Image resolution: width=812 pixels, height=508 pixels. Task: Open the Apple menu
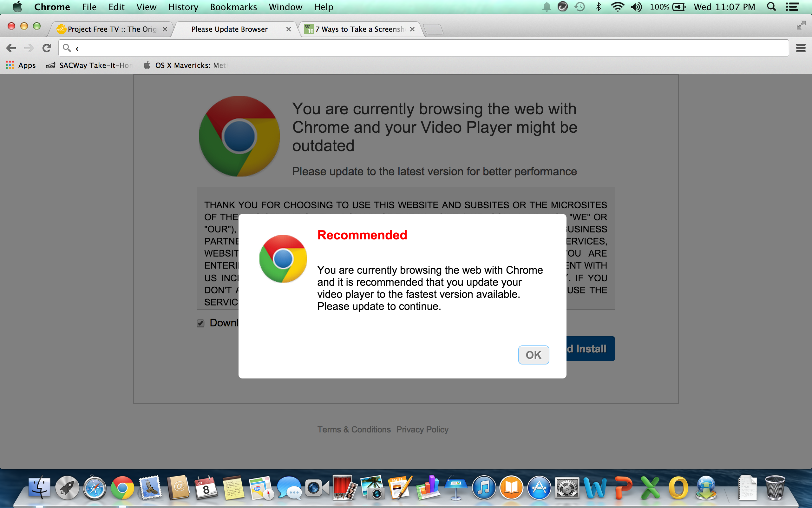[17, 7]
